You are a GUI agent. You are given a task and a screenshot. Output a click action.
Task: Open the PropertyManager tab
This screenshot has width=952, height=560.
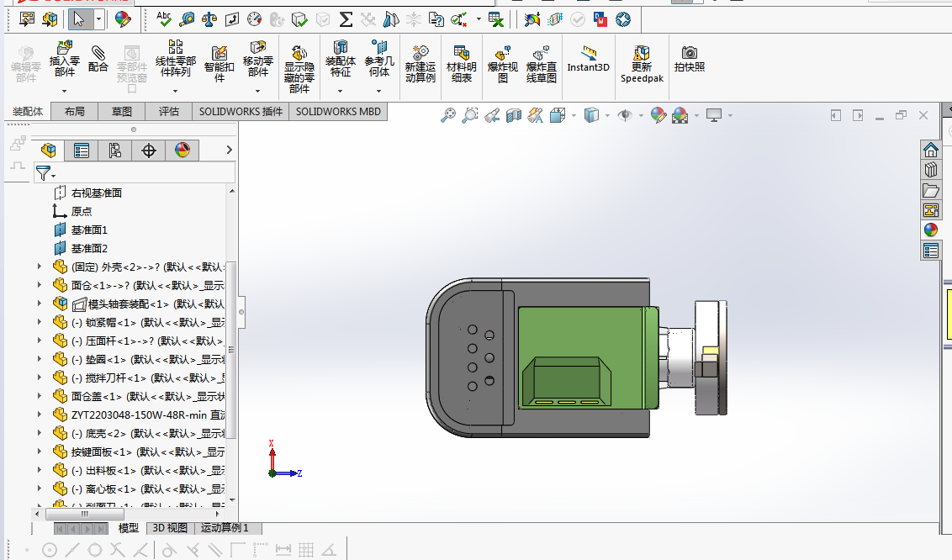(x=82, y=150)
